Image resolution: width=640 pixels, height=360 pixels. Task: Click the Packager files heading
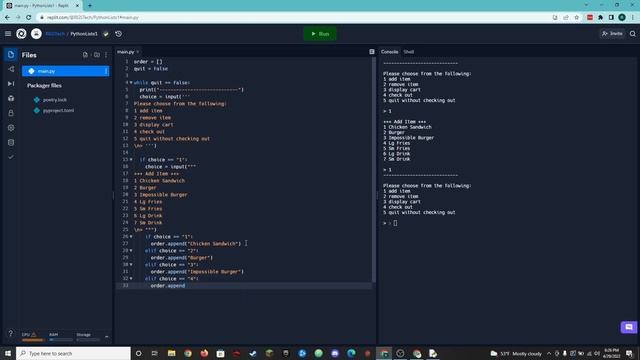pos(44,86)
